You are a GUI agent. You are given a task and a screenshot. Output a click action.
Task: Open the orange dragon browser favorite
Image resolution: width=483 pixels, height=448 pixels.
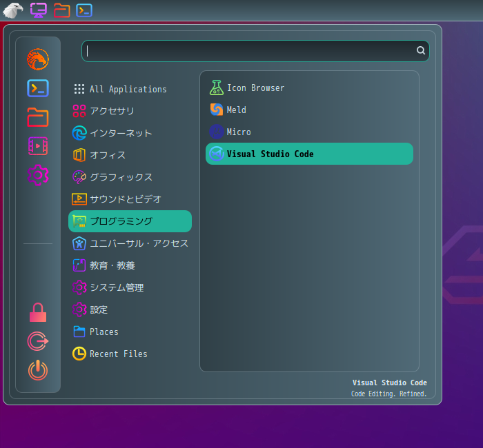coord(38,59)
